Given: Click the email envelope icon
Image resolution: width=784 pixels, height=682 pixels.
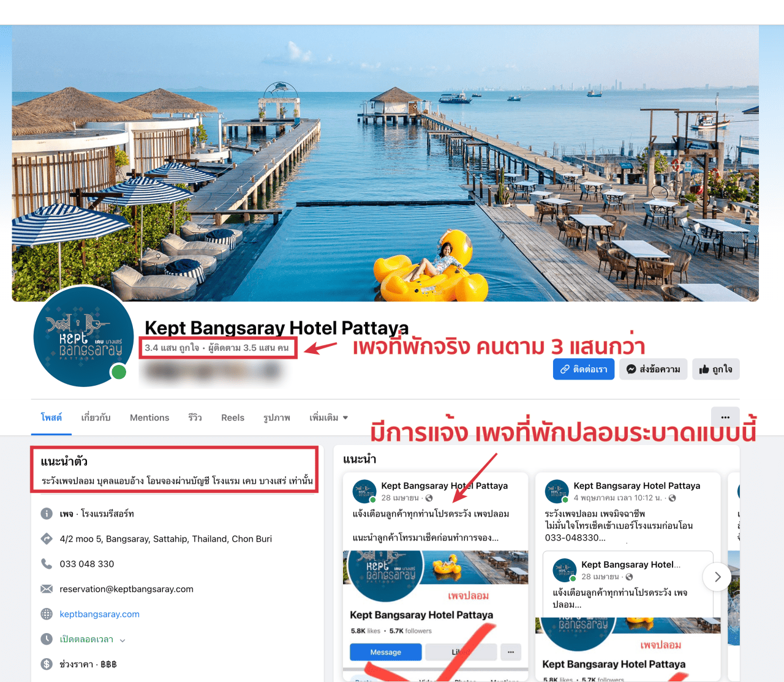Looking at the screenshot, I should (x=47, y=589).
